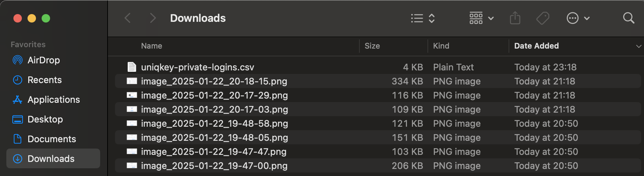
Task: Expand the Group By dropdown
Action: (481, 18)
